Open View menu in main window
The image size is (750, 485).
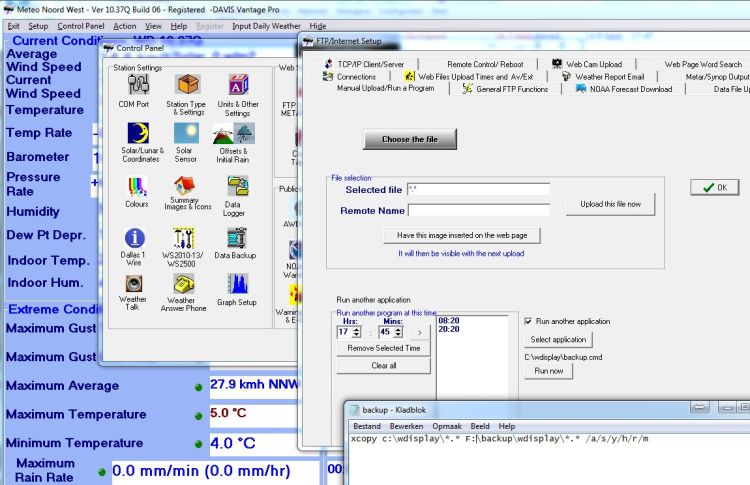click(153, 26)
